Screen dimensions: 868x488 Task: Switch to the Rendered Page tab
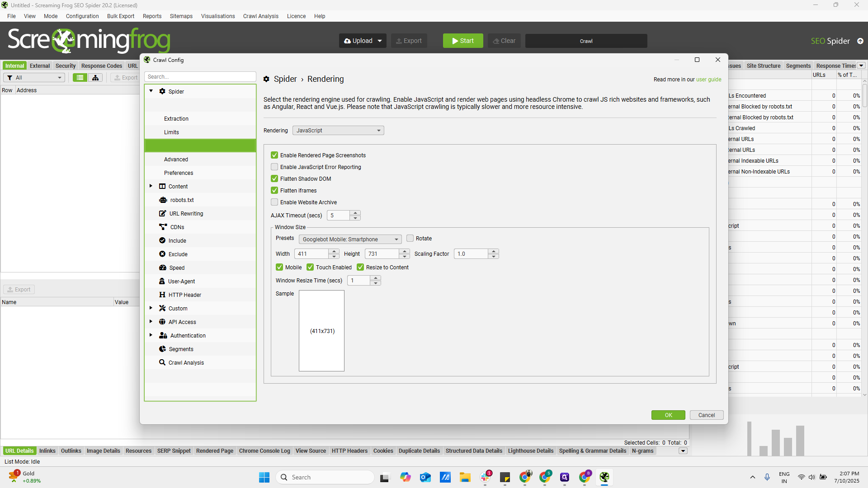(x=214, y=450)
